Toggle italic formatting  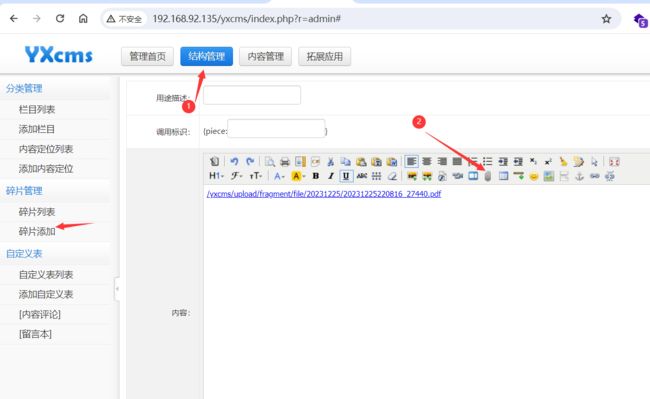(x=330, y=176)
